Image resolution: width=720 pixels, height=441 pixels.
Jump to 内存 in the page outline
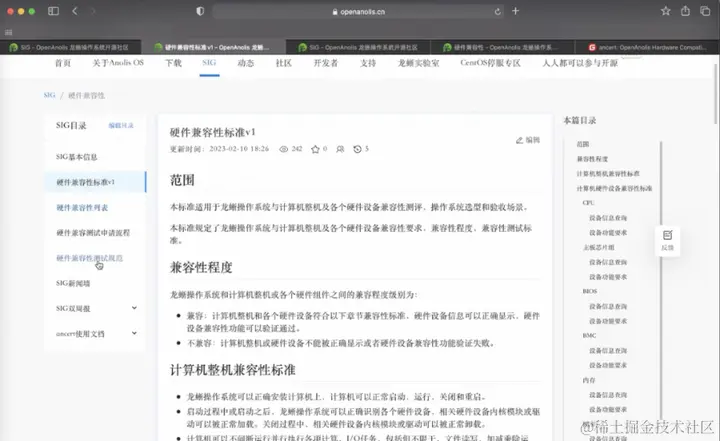point(589,380)
